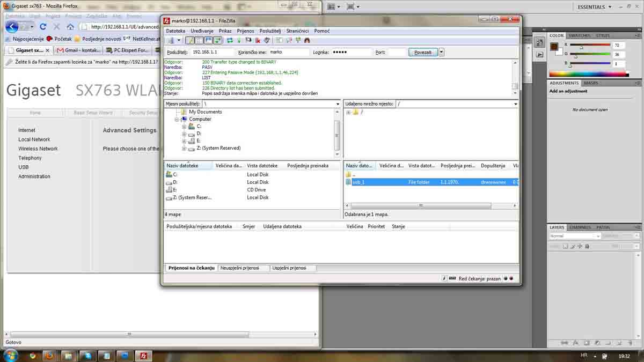644x362 pixels.
Task: Open the Udaljeno mrežno mjesto path dropdown
Action: pyautogui.click(x=515, y=104)
